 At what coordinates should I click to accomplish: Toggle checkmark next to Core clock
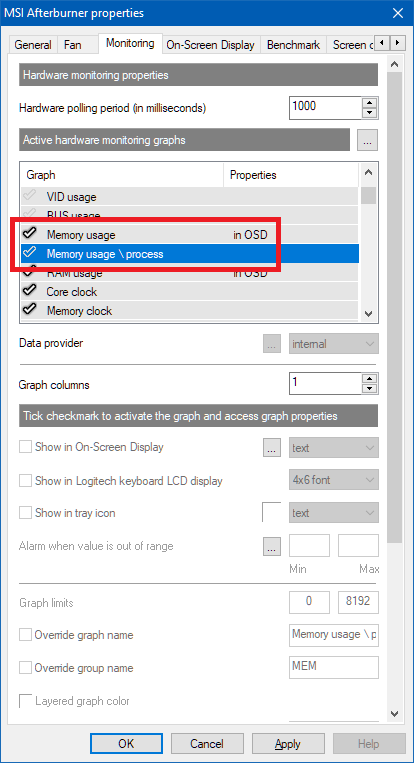29,291
